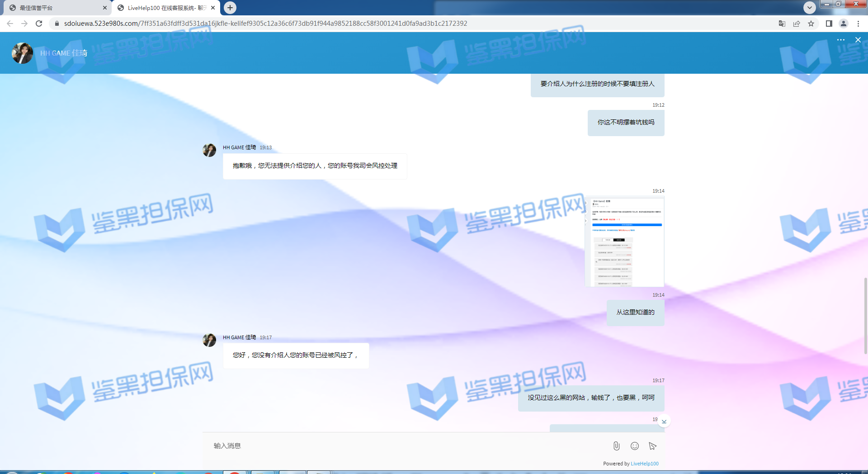Open a new browser tab

(x=230, y=8)
